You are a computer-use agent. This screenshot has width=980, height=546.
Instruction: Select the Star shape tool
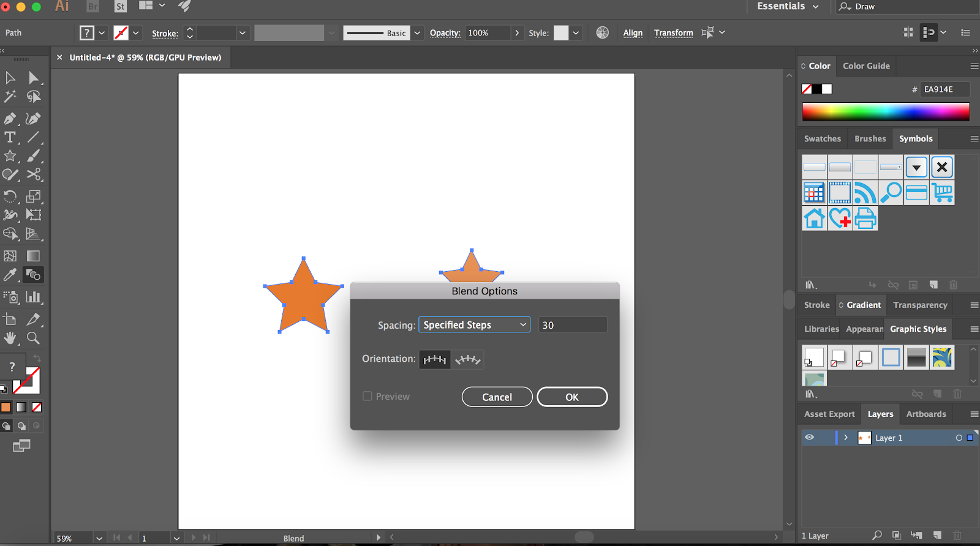(10, 156)
